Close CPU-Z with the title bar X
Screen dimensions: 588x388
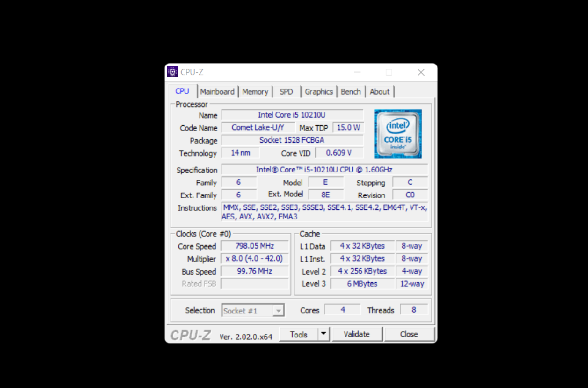[421, 72]
